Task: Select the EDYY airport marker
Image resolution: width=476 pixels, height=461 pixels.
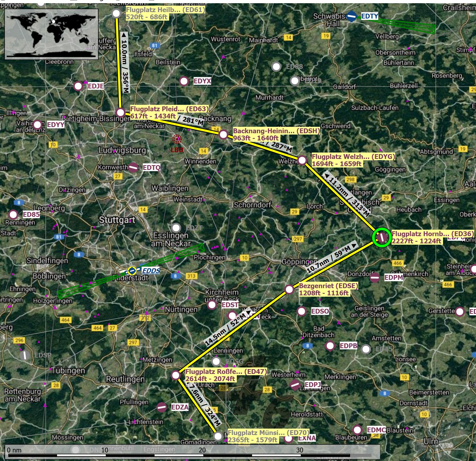Action: pyautogui.click(x=38, y=125)
